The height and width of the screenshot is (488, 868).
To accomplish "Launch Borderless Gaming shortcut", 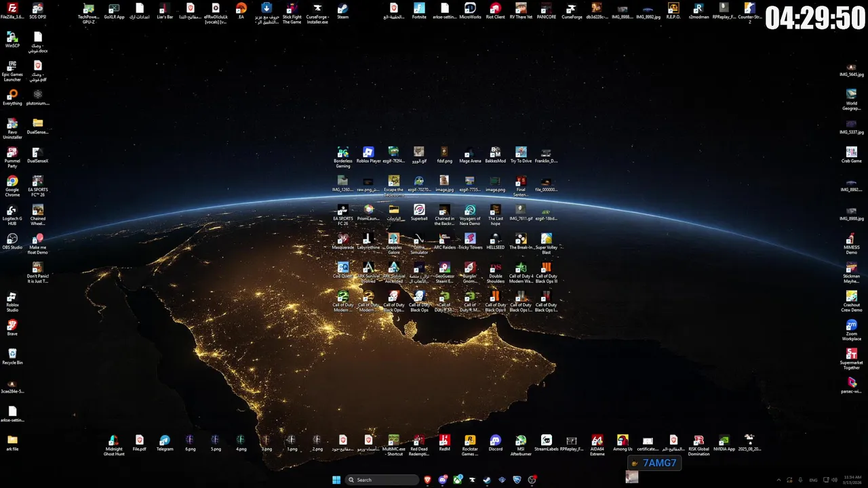I will pos(343,157).
